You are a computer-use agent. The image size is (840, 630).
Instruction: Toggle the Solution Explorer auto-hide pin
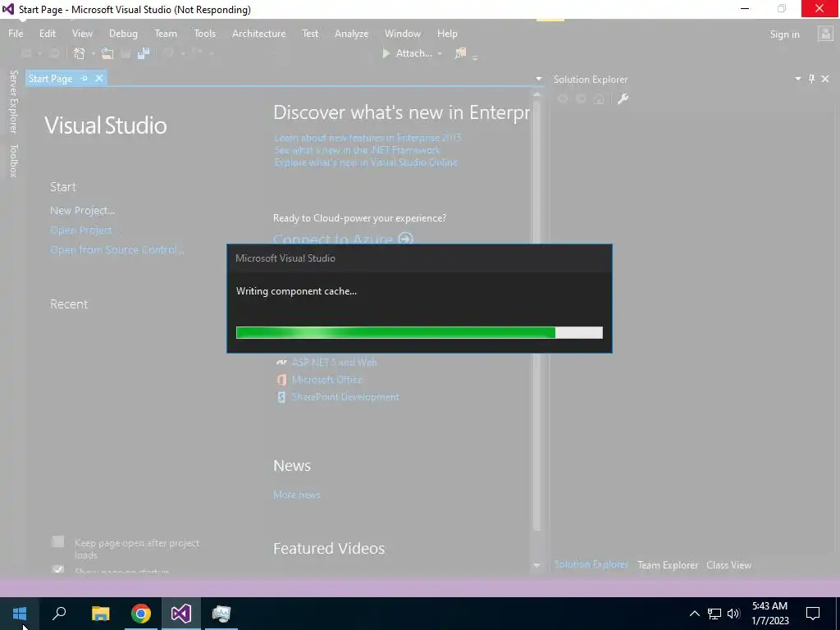811,79
